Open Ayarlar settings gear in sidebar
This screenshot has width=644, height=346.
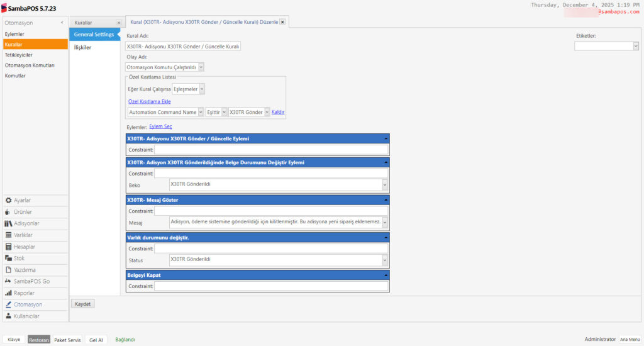22,200
